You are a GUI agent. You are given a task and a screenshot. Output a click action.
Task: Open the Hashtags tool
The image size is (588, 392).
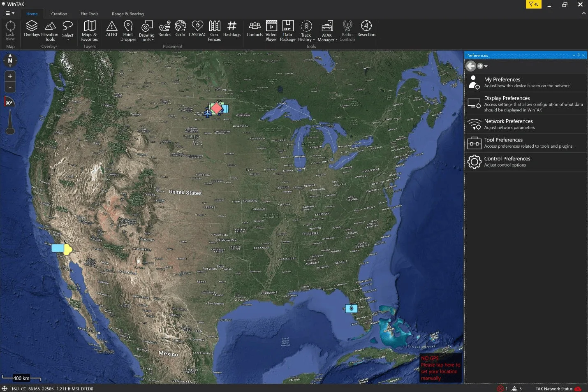click(x=232, y=29)
